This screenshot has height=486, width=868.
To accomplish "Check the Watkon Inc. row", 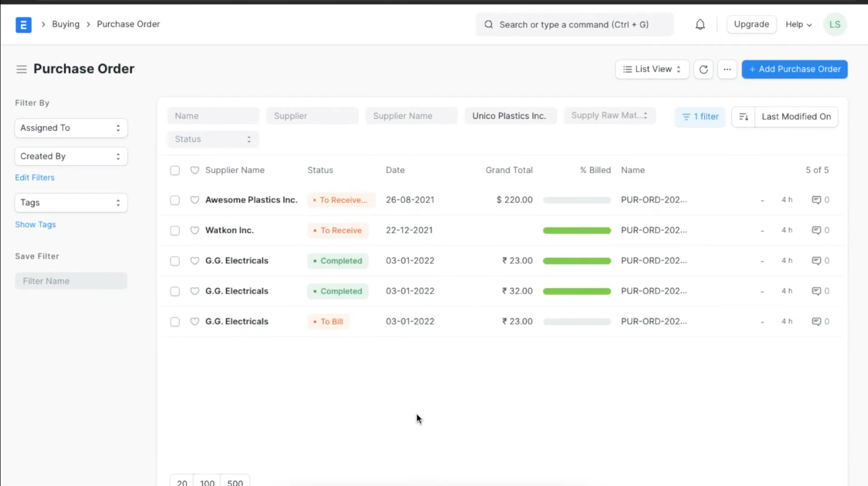I will click(x=175, y=230).
